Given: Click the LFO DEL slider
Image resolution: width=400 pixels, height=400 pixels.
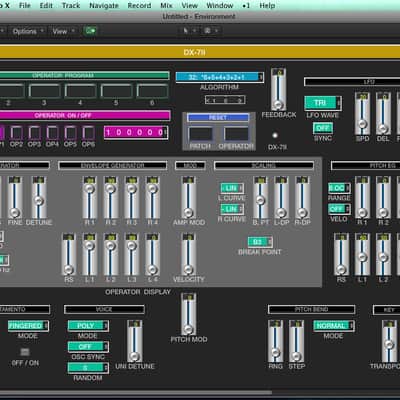Looking at the screenshot, I should tap(383, 113).
